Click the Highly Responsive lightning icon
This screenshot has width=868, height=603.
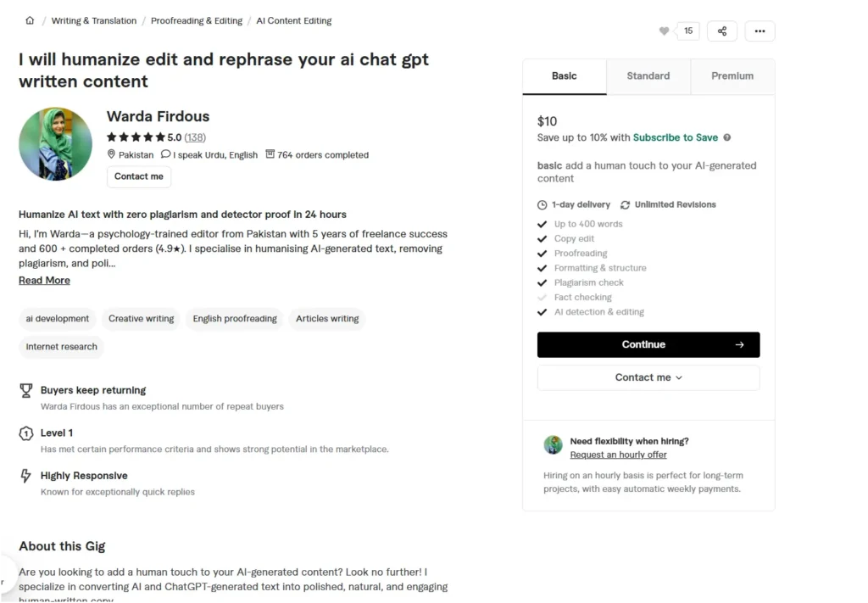(x=26, y=476)
